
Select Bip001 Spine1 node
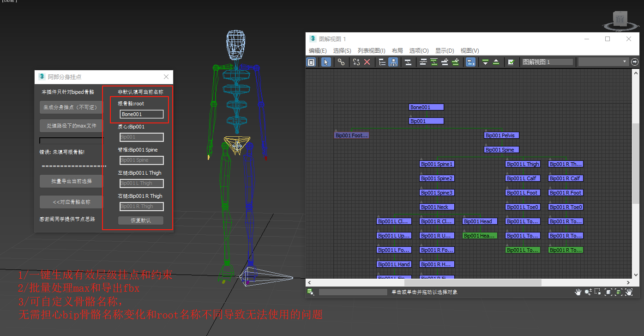[437, 164]
